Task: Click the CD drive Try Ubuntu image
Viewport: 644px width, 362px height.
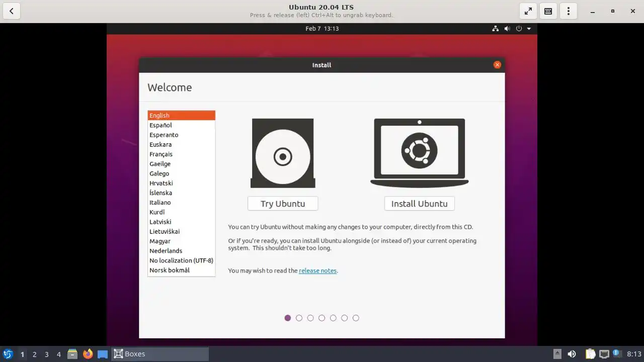Action: click(x=283, y=153)
